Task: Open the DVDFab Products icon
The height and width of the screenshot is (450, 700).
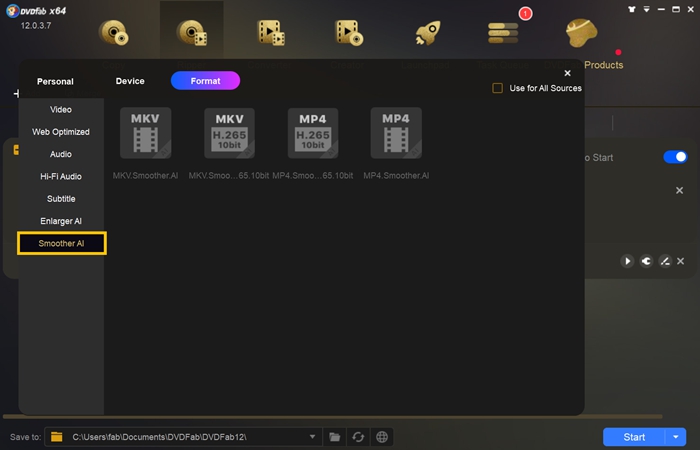Action: point(581,33)
